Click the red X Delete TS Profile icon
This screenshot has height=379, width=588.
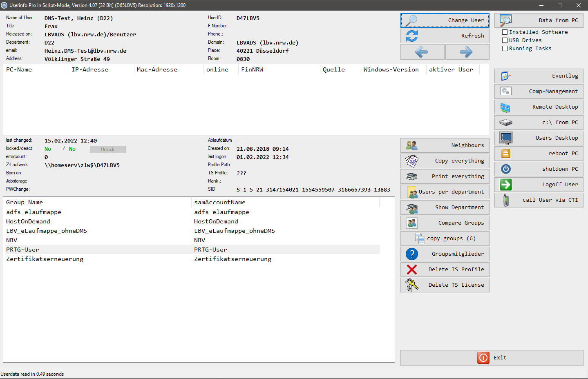tap(412, 270)
